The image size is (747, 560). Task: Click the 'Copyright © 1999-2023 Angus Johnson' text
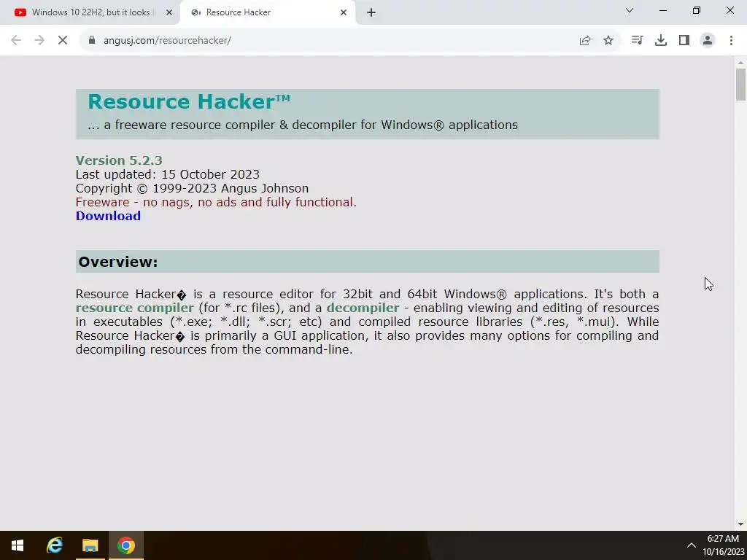192,188
